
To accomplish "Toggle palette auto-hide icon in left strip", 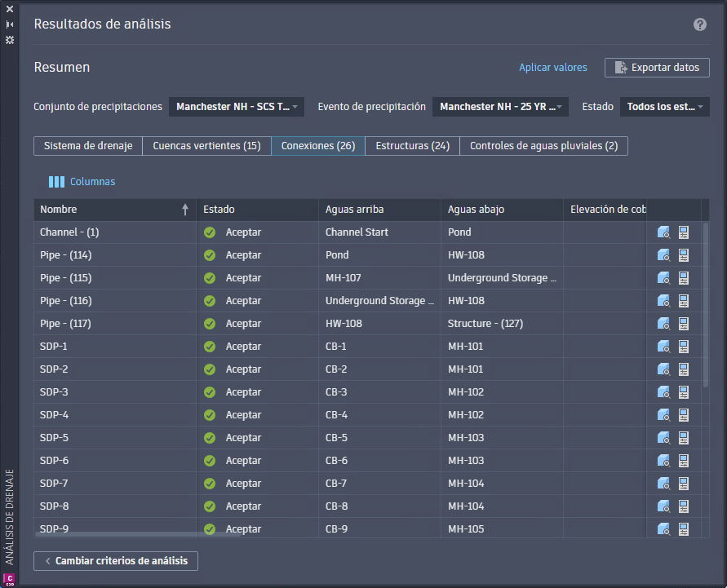I will pyautogui.click(x=9, y=24).
